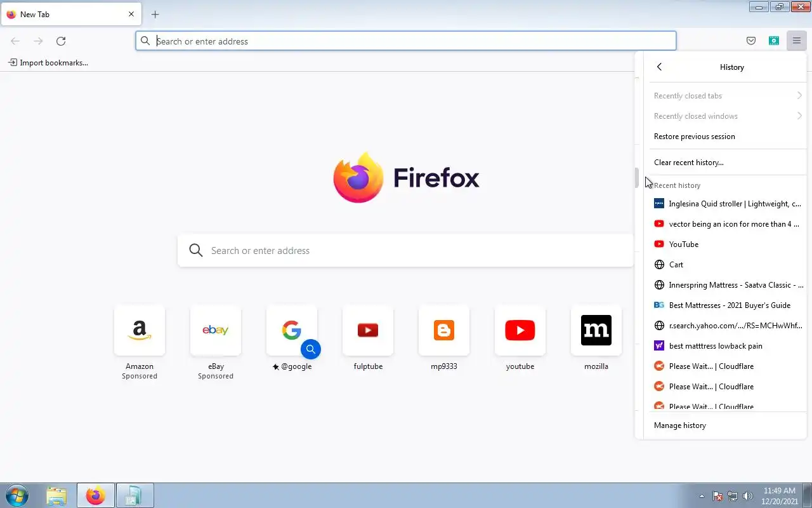Open File Explorer from taskbar
This screenshot has width=812, height=508.
[x=56, y=495]
